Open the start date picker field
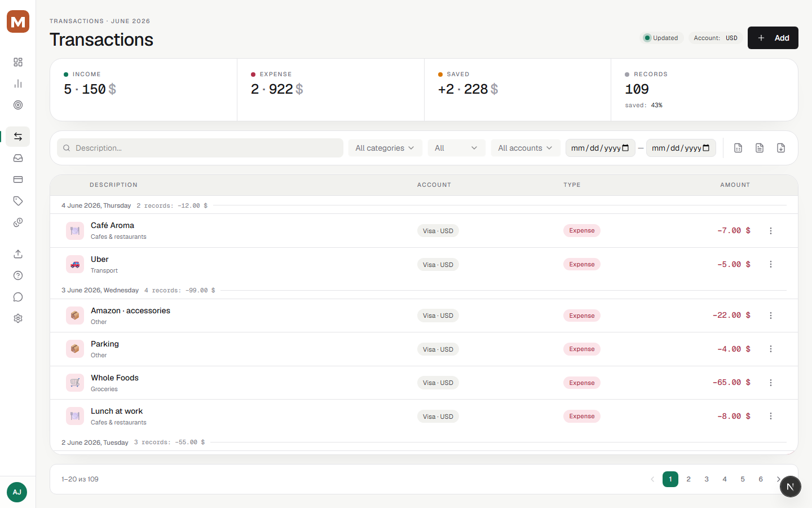The height and width of the screenshot is (508, 812). click(x=601, y=148)
